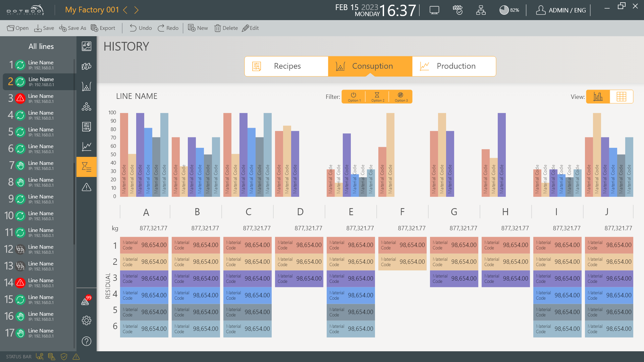This screenshot has width=644, height=362.
Task: Open the recipes list sidebar icon
Action: [87, 127]
